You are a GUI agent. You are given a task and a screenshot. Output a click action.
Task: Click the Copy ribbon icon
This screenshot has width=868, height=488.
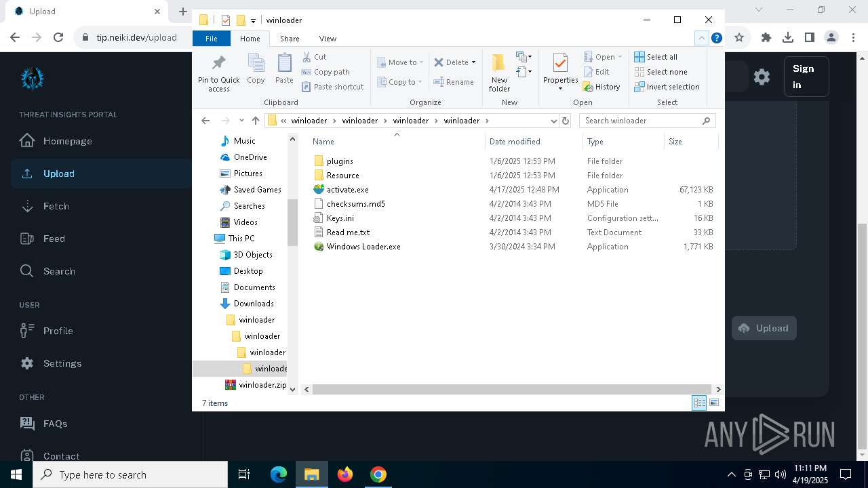pyautogui.click(x=256, y=69)
